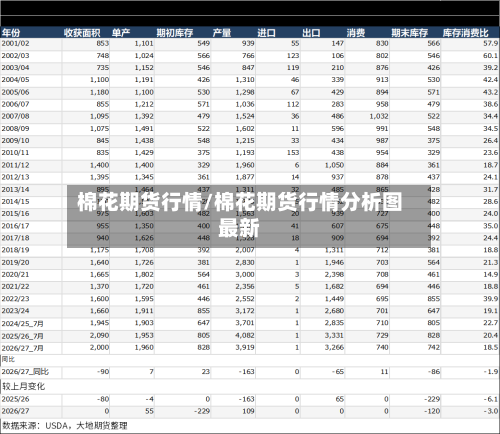Click the 2011/12 year row label
This screenshot has height=434, width=500.
(15, 165)
